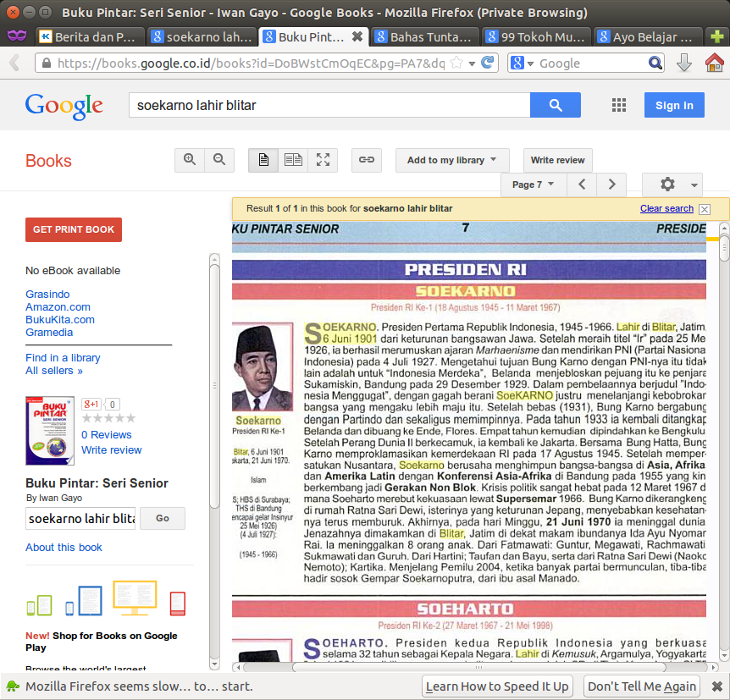Switch to the 99 Tokoh Mu... tab
Screen dimensions: 730x700
[x=536, y=36]
